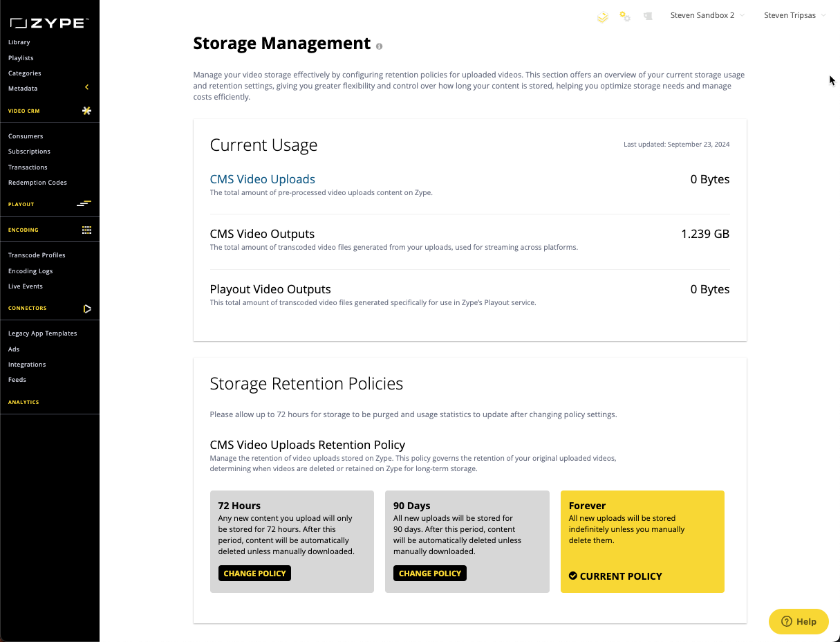Viewport: 840px width, 642px height.
Task: Click the Encoding grid icon
Action: coord(86,230)
